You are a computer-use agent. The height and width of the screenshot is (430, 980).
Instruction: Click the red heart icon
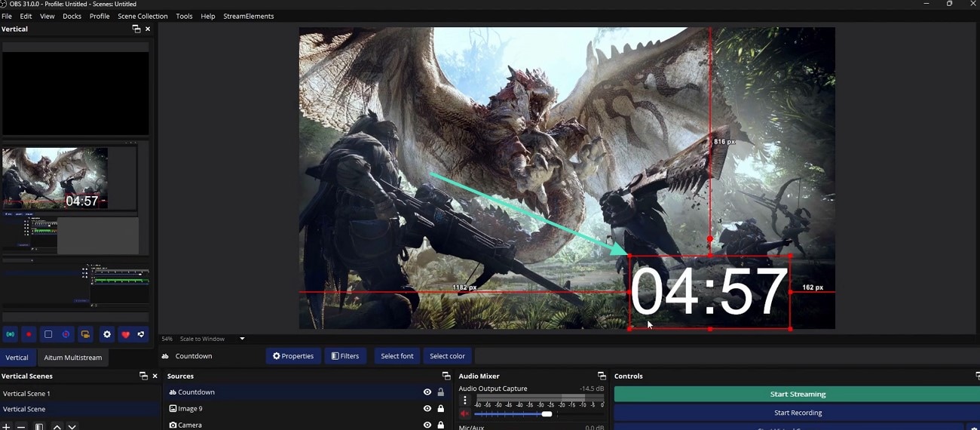126,334
